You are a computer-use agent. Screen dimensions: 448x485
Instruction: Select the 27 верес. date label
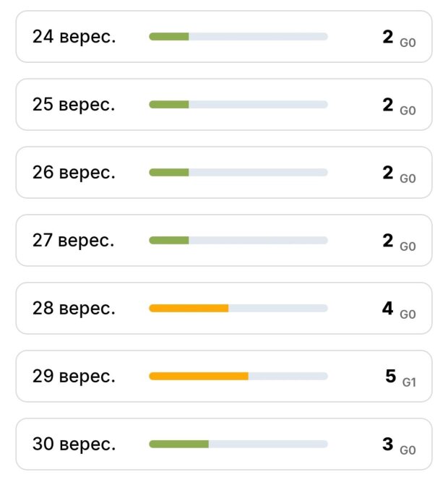click(x=74, y=241)
